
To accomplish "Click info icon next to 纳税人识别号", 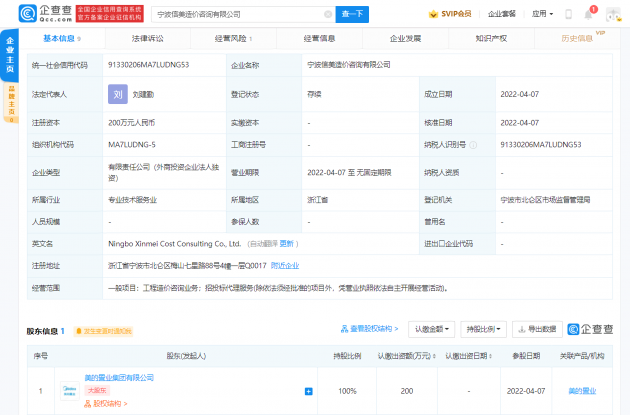I will click(473, 145).
